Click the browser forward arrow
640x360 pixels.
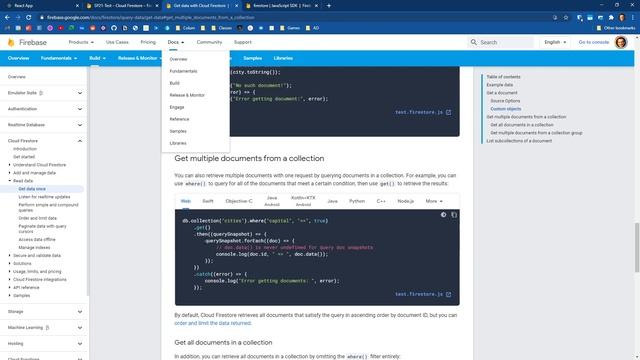(18, 18)
